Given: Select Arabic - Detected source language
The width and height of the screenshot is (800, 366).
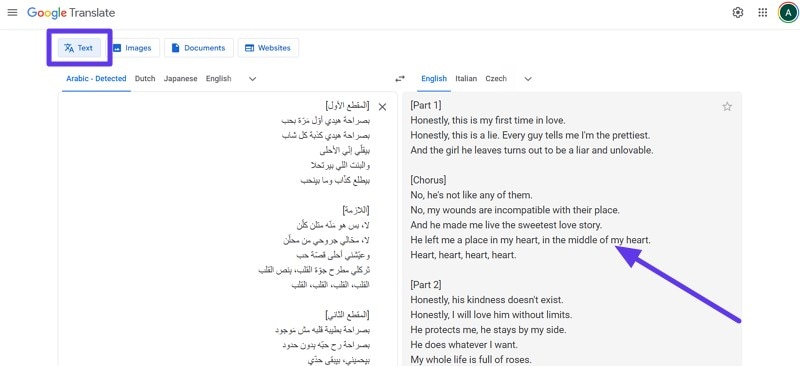Looking at the screenshot, I should 96,79.
